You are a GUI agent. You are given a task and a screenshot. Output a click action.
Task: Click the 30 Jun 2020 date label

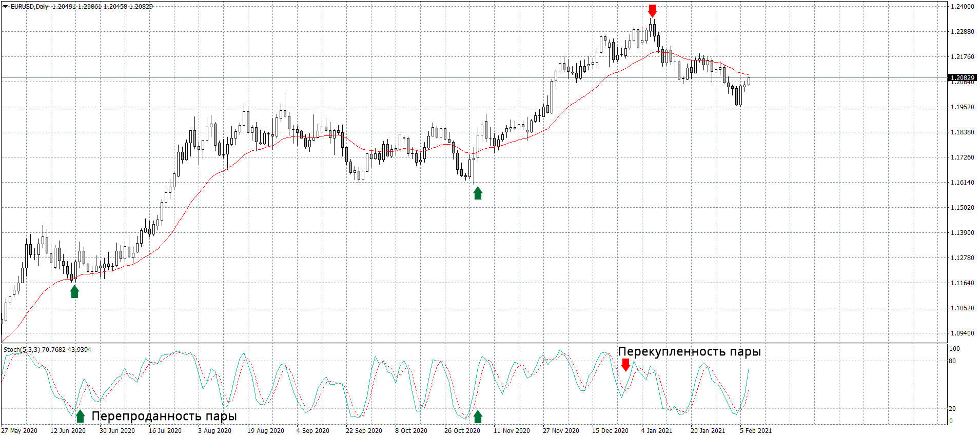coord(117,431)
